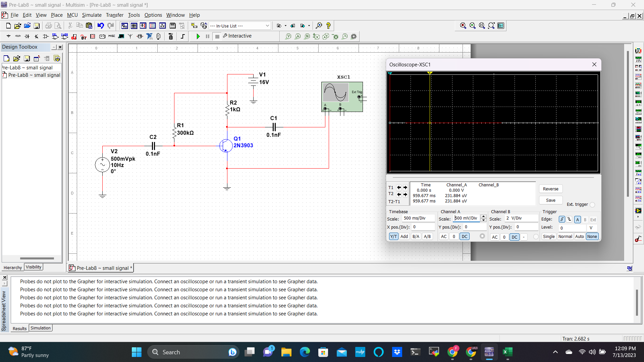Toggle the Ext. trigger radio button
The image size is (644, 362).
[x=592, y=204]
